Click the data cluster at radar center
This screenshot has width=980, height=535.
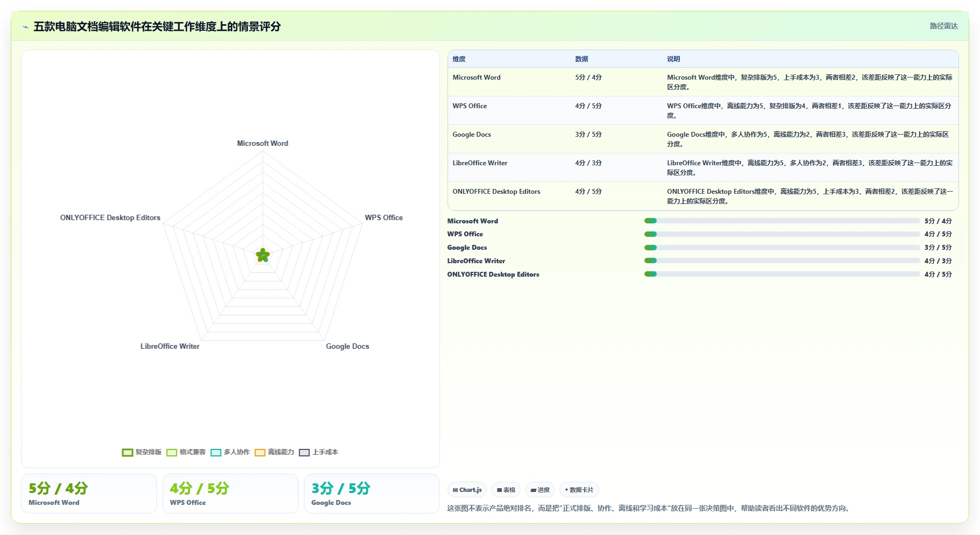pos(262,256)
